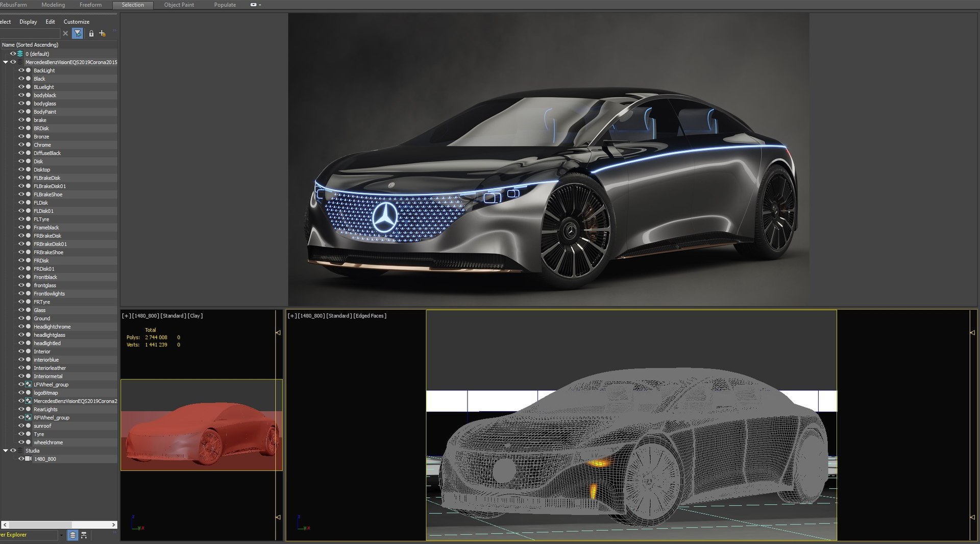This screenshot has height=544, width=980.
Task: Click the object dot icon beside Bronze
Action: click(x=29, y=137)
